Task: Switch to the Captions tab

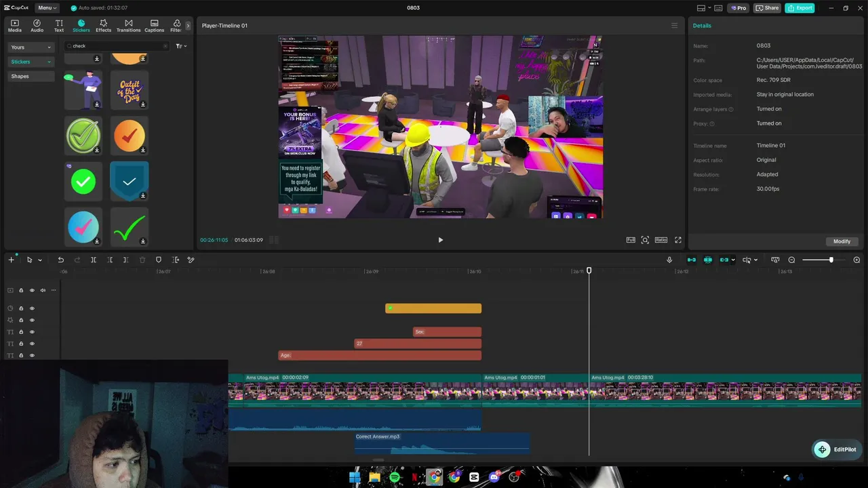Action: 154,26
